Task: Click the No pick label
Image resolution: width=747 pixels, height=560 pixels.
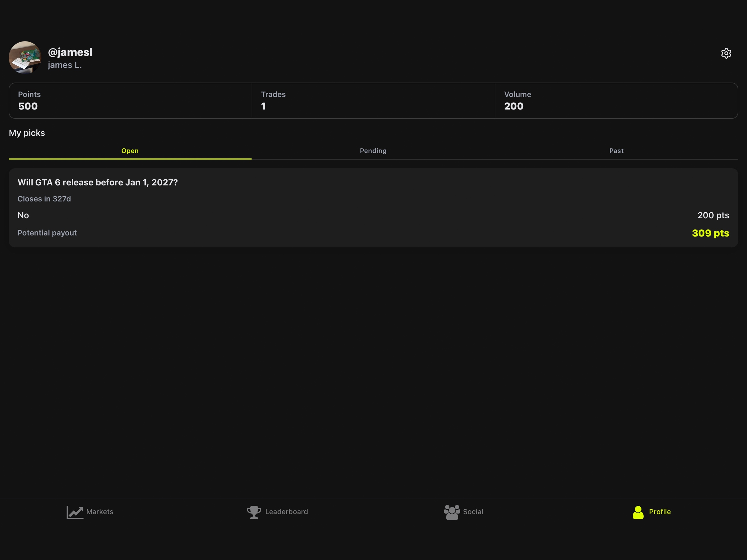Action: point(23,215)
